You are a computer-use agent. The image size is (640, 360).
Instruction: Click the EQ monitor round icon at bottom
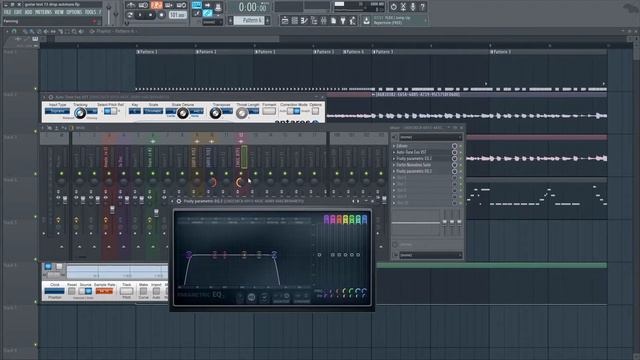pyautogui.click(x=251, y=298)
